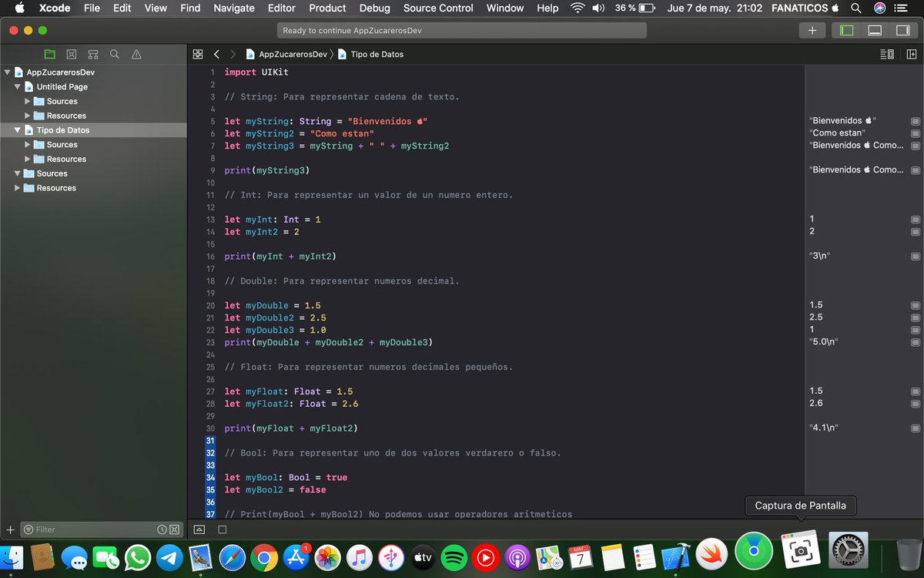This screenshot has width=924, height=578.
Task: Add a new file with bottom plus
Action: coord(10,529)
